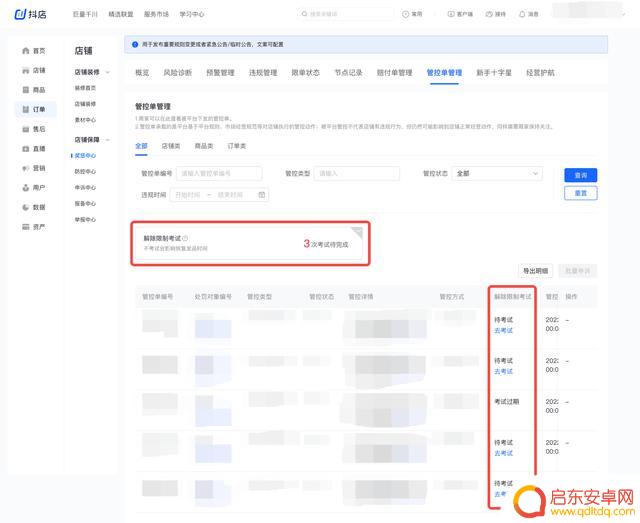
Task: Open 首页 home icon in sidebar
Action: pyautogui.click(x=26, y=51)
